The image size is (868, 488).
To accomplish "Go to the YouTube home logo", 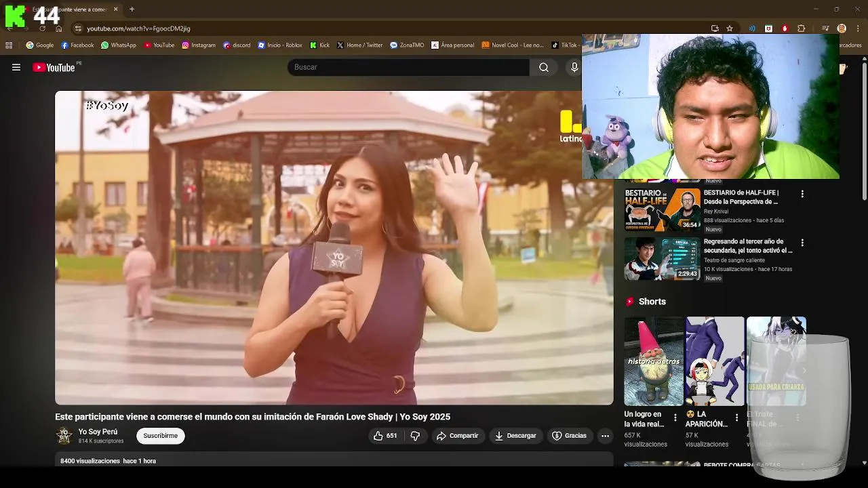I will pyautogui.click(x=54, y=67).
